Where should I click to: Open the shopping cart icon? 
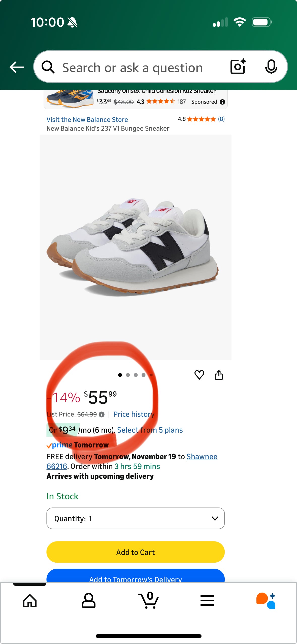click(148, 600)
